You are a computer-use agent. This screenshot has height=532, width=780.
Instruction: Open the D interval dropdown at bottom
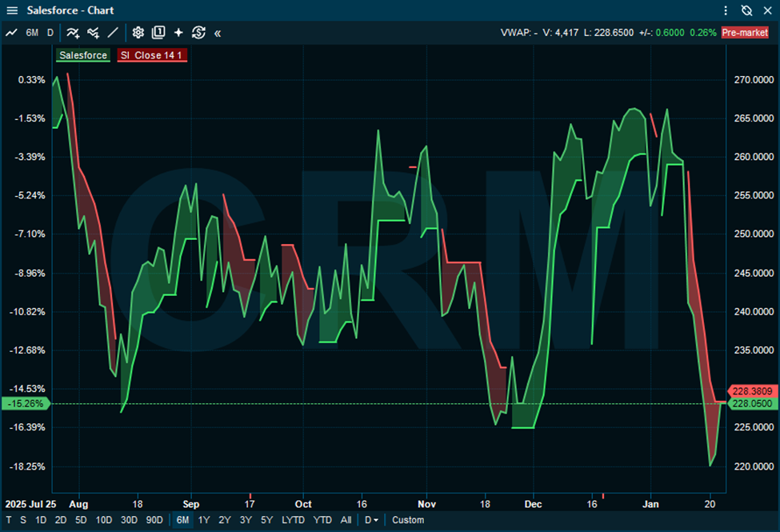371,520
